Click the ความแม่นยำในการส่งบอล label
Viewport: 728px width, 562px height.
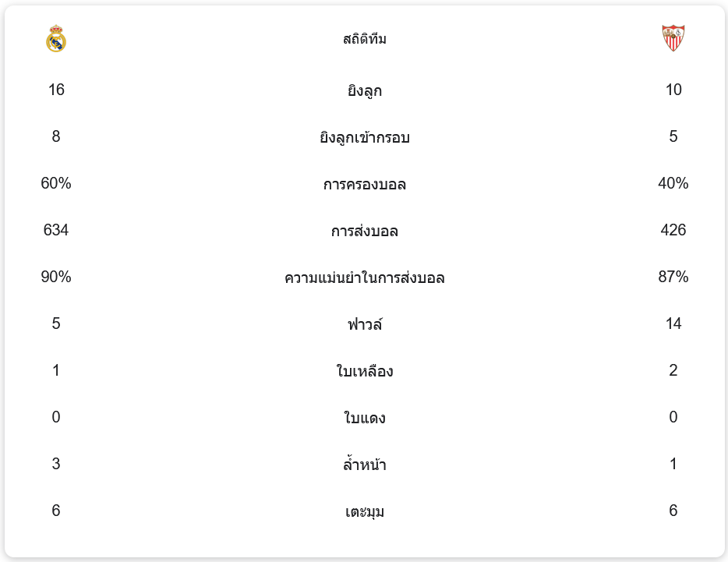[x=364, y=277]
